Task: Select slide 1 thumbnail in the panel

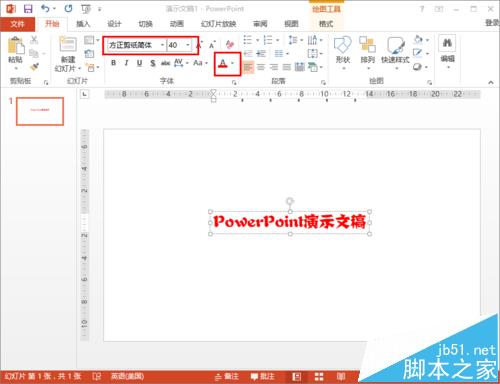Action: pos(40,111)
